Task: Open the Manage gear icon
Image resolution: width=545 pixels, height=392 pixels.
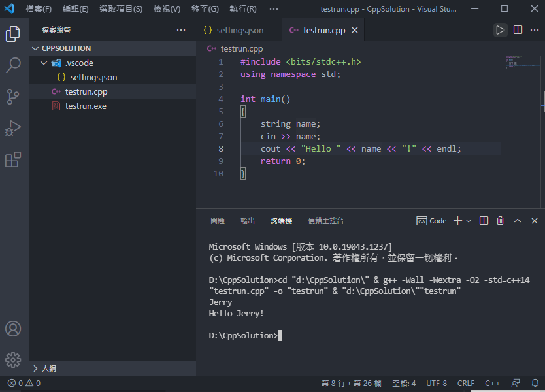Action: tap(13, 359)
